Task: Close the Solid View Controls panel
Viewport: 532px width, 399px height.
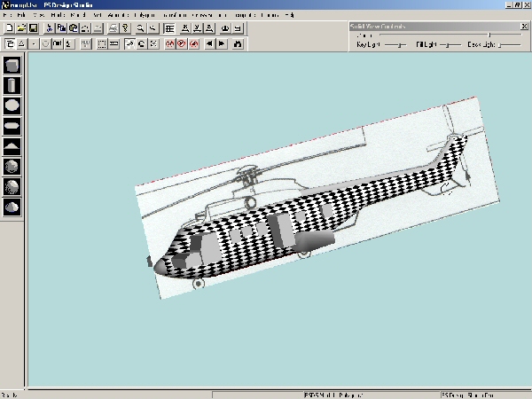Action: [x=522, y=26]
